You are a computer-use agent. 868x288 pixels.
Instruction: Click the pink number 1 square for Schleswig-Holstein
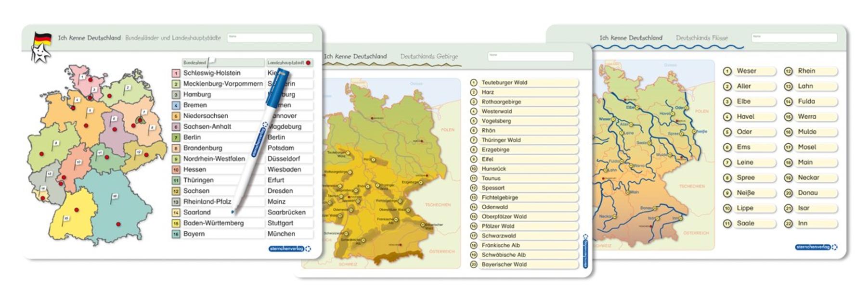[176, 73]
